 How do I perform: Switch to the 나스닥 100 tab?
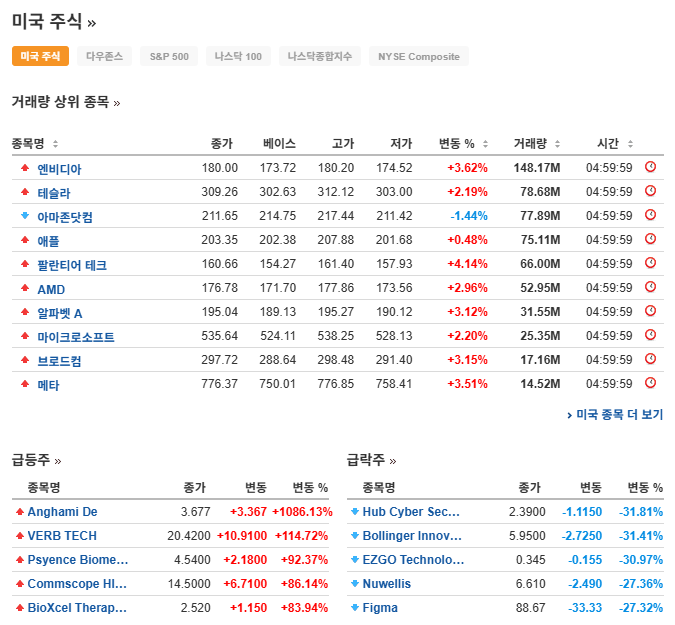pos(238,56)
